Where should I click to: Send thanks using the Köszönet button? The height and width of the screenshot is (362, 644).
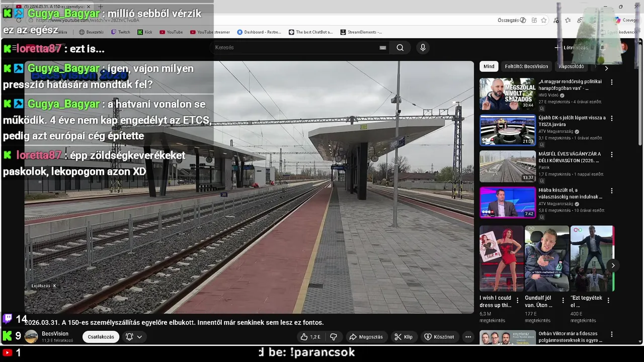439,337
